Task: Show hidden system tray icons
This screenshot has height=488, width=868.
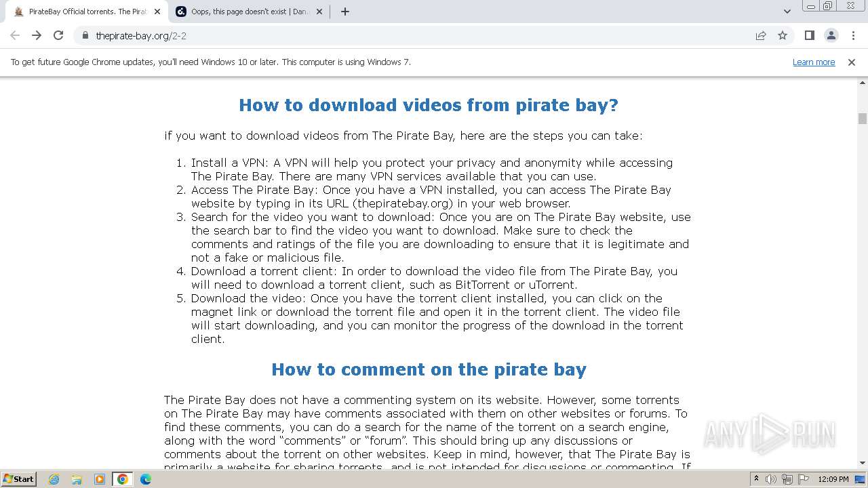Action: 756,479
